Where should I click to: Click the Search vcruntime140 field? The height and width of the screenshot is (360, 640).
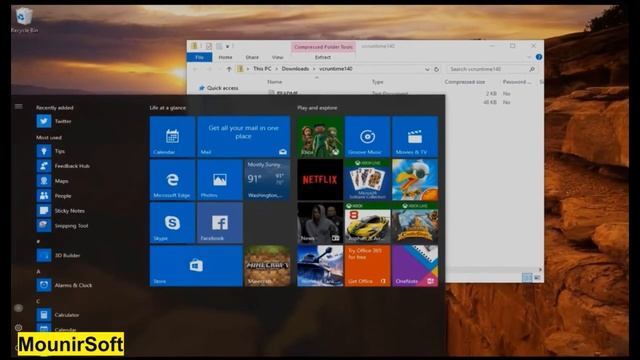pyautogui.click(x=491, y=69)
